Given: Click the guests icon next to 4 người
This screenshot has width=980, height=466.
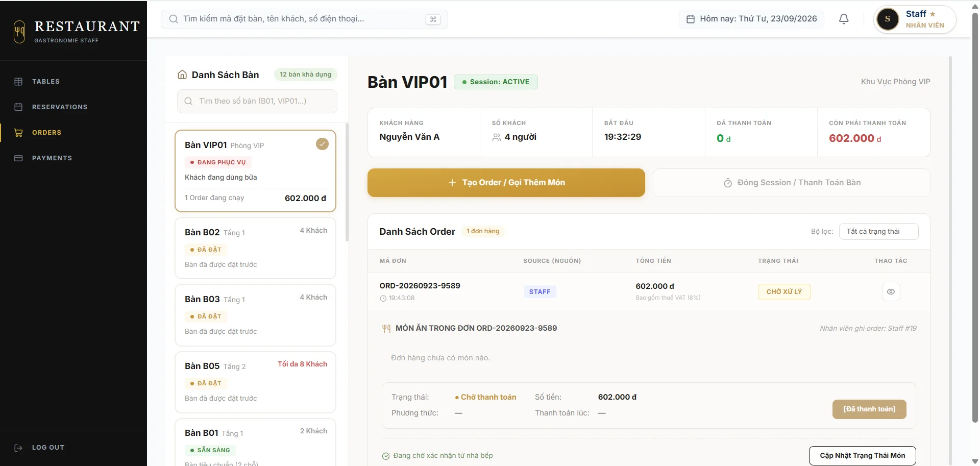Looking at the screenshot, I should (496, 137).
